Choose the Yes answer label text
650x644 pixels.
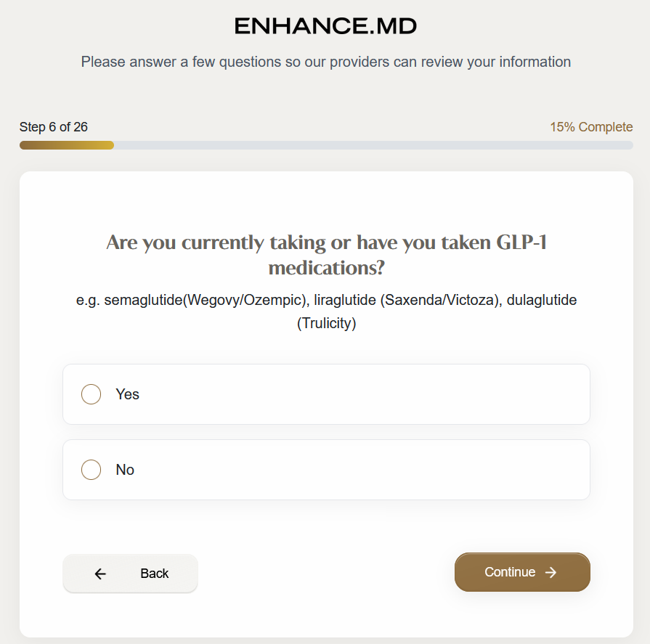coord(127,394)
